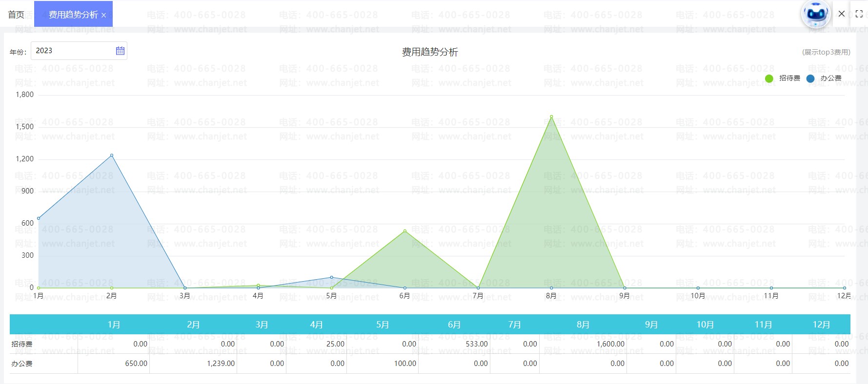Click the 5月 办公费 data point at 100
The height and width of the screenshot is (384, 868).
[332, 277]
